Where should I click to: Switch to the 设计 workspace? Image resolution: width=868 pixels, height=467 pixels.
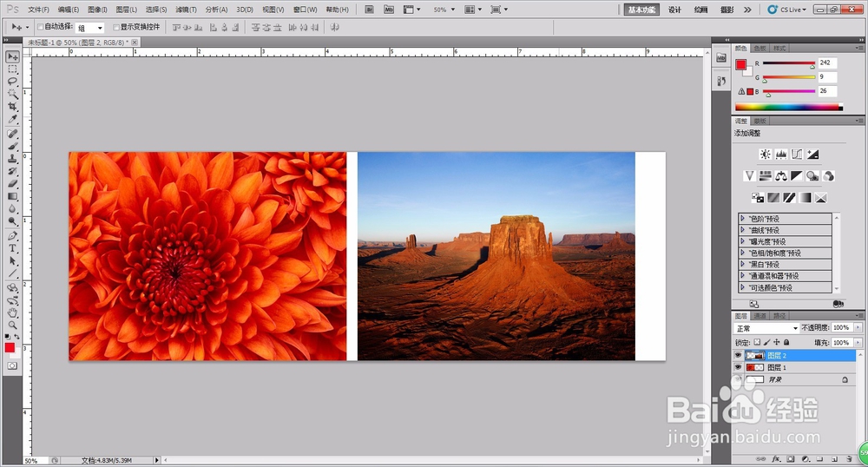(x=674, y=10)
